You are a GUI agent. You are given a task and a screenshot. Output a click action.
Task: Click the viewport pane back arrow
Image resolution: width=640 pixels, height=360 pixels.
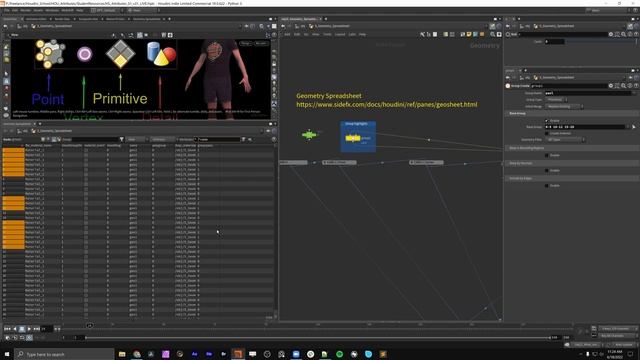(x=5, y=26)
